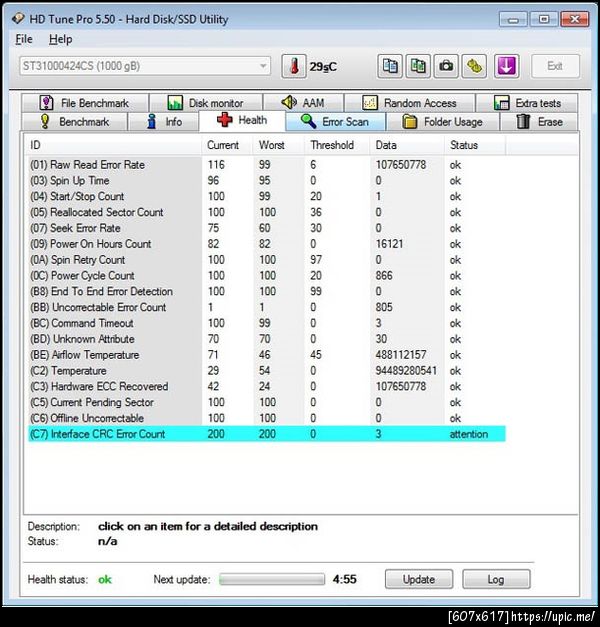Open the Folder Usage tab
The image size is (600, 627).
pyautogui.click(x=442, y=122)
